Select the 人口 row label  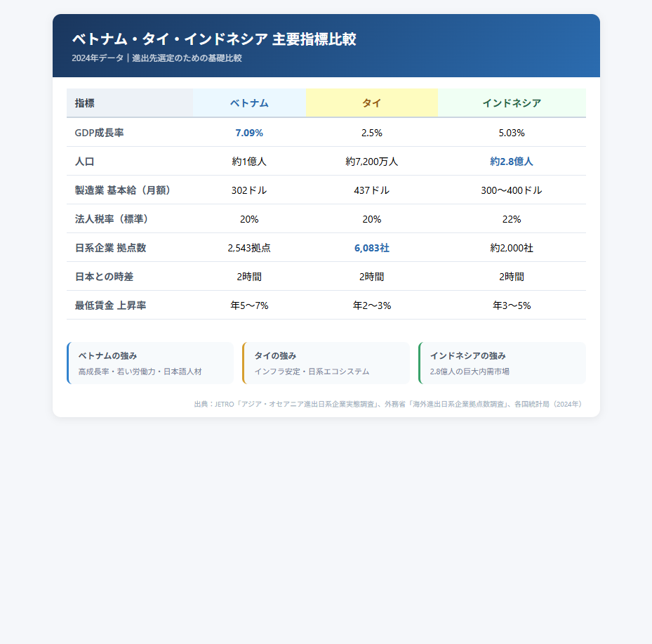tap(85, 162)
